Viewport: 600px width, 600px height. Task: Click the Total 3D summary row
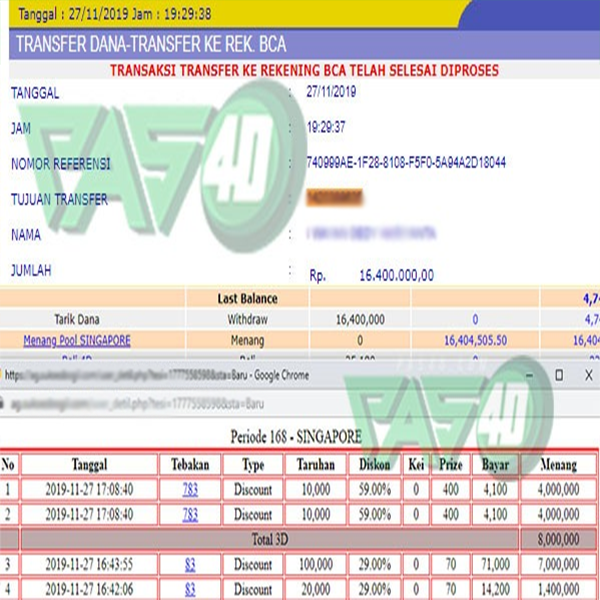point(270,539)
